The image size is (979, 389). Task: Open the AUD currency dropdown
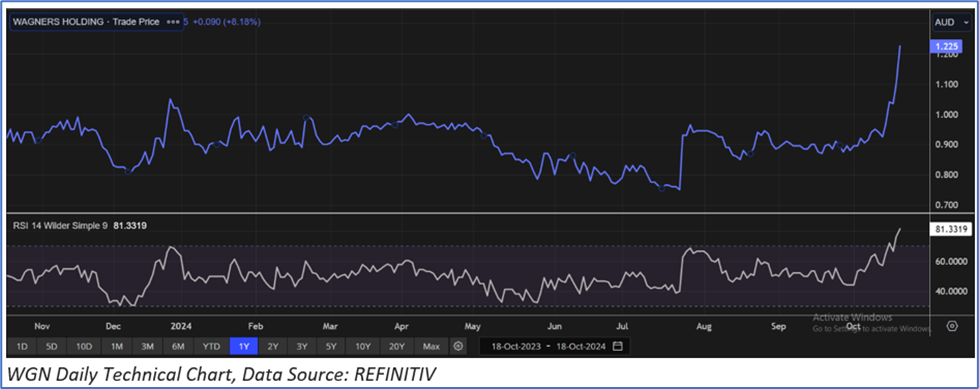952,22
